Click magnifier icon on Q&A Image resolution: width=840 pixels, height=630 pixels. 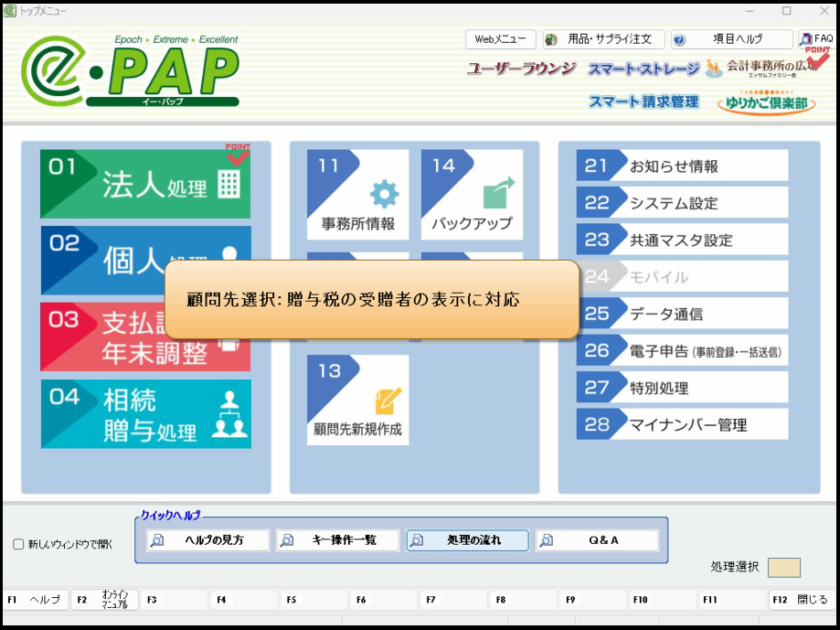[547, 540]
